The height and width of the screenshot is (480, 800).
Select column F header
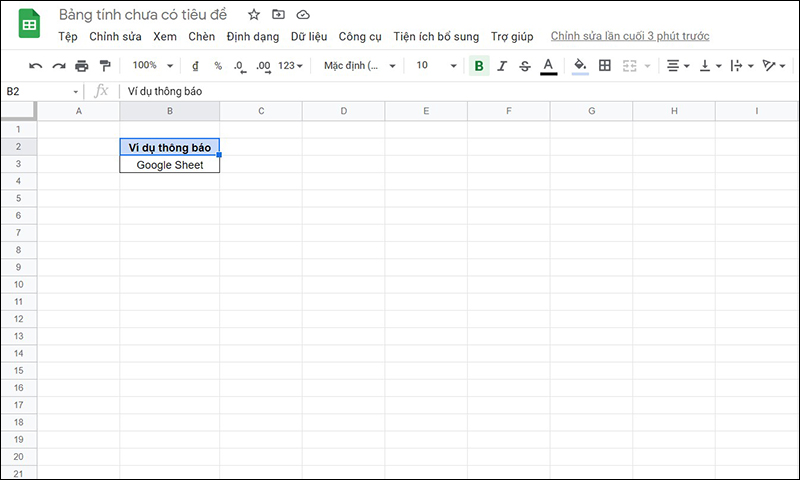coord(509,111)
